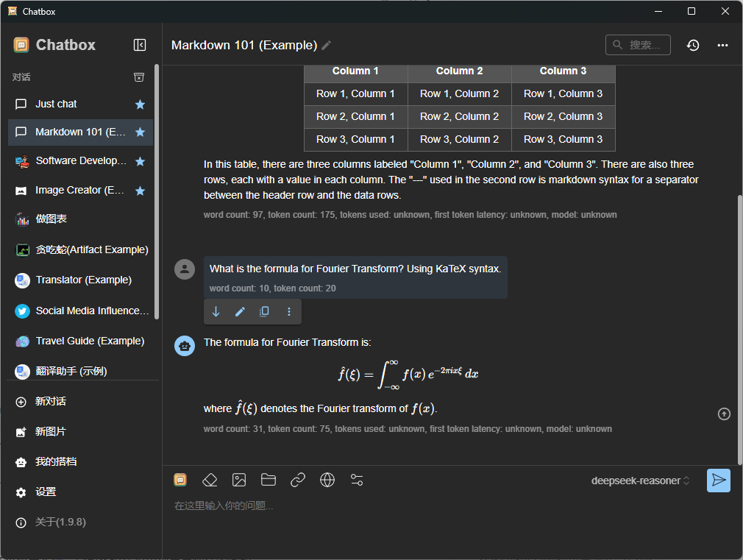The image size is (743, 560).
Task: Enable web browsing via the globe icon
Action: pyautogui.click(x=327, y=479)
